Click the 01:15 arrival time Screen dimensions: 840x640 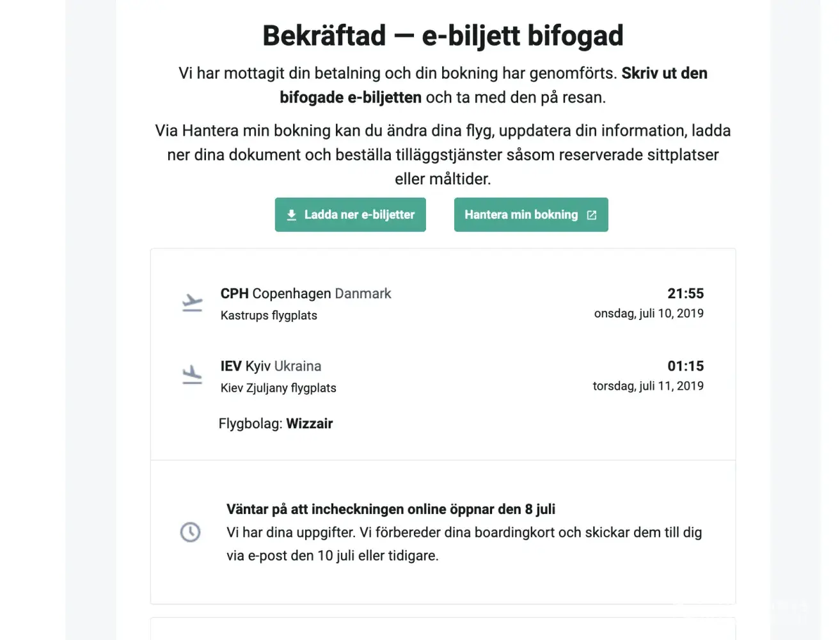tap(685, 366)
